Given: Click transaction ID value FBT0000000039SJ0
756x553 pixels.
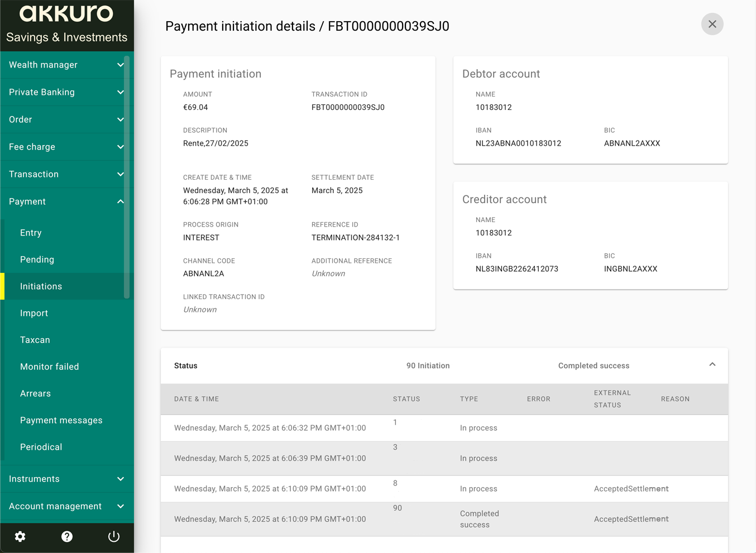Looking at the screenshot, I should [x=348, y=107].
